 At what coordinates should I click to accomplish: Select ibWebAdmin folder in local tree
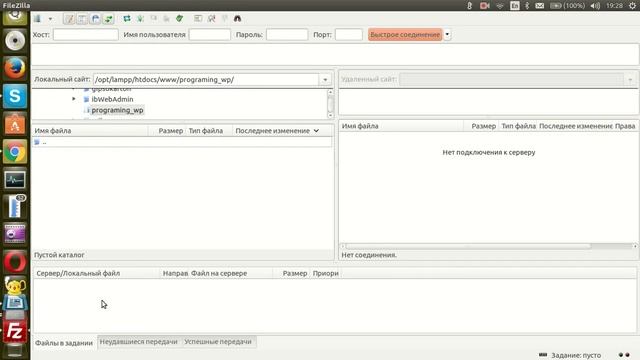click(x=112, y=99)
